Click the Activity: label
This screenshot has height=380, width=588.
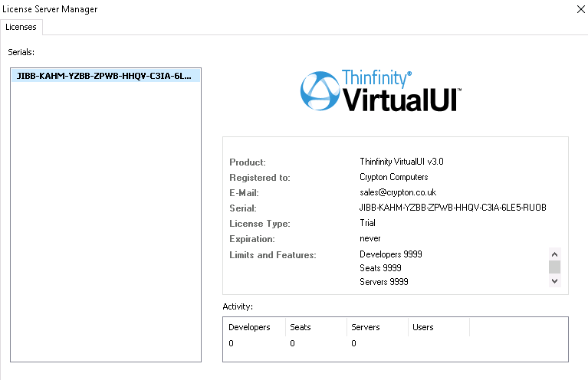tap(238, 306)
